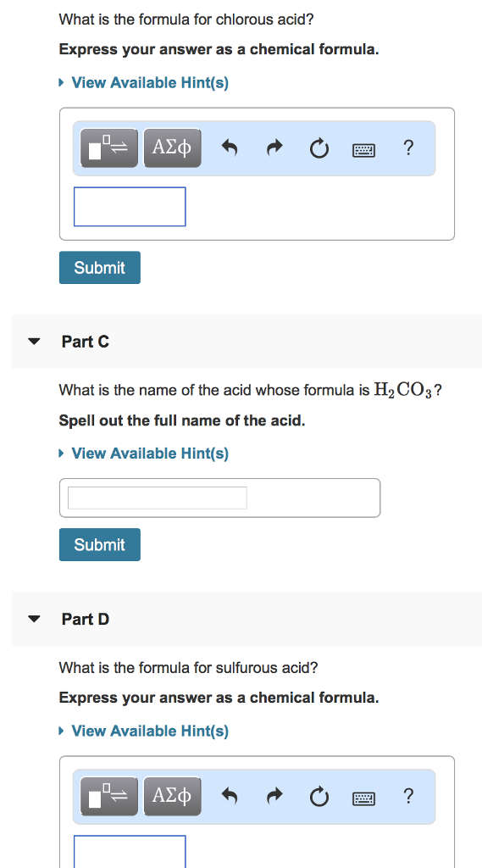
Task: Submit the chlorous acid formula answer
Action: click(100, 267)
